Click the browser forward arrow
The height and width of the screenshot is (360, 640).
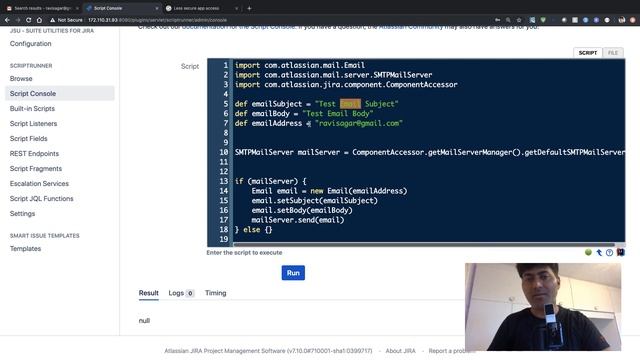tap(18, 20)
